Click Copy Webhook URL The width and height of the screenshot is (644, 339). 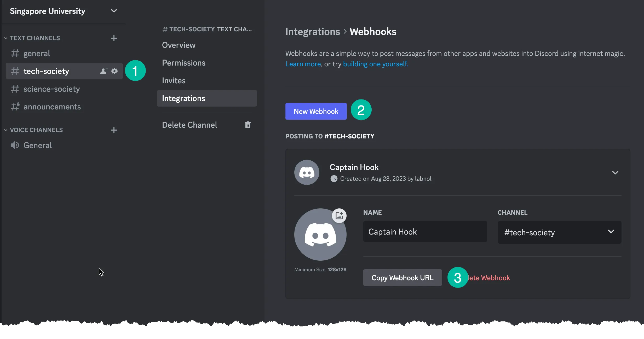point(402,278)
